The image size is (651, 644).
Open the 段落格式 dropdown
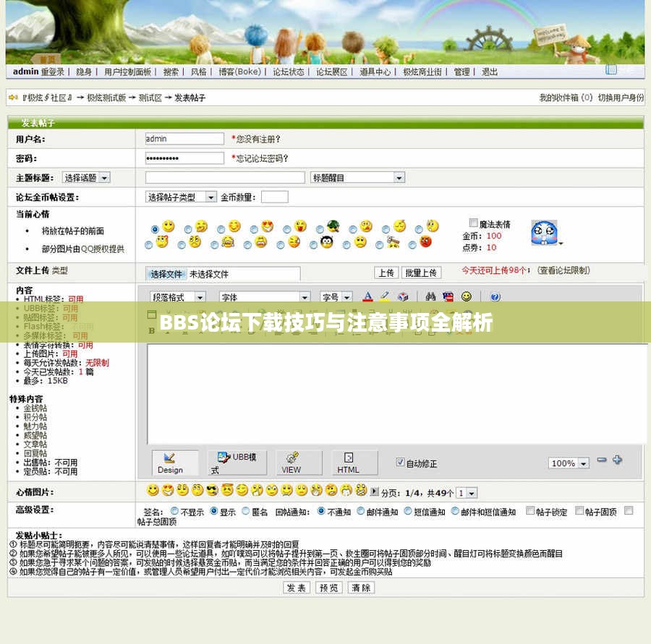[178, 297]
